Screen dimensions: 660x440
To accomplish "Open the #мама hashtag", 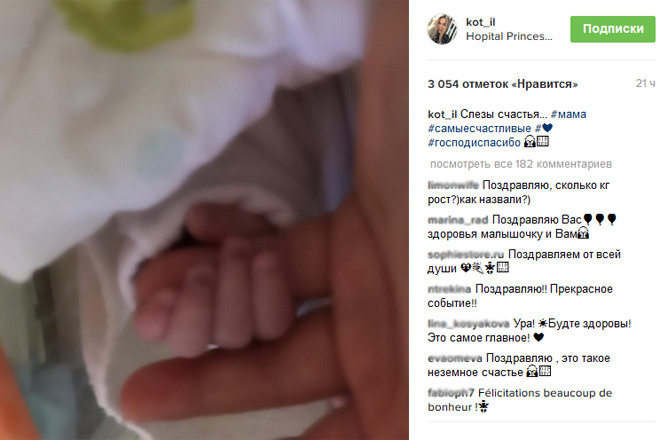I will tap(568, 114).
